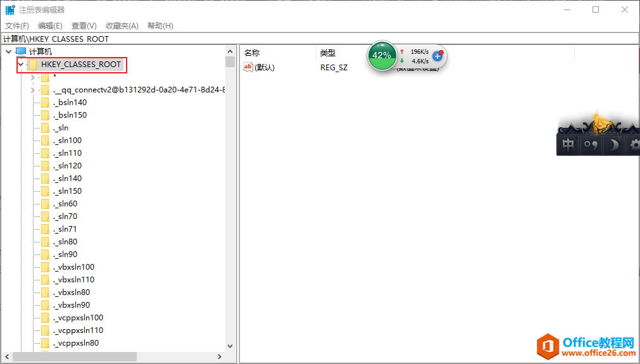
Task: Select the ._sln71 key label
Action: [x=65, y=229]
